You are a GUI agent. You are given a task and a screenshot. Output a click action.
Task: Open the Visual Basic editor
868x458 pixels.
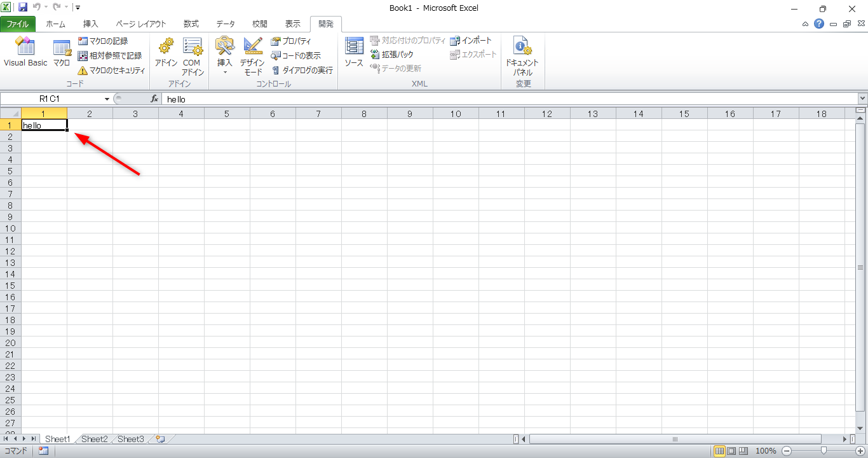click(25, 52)
